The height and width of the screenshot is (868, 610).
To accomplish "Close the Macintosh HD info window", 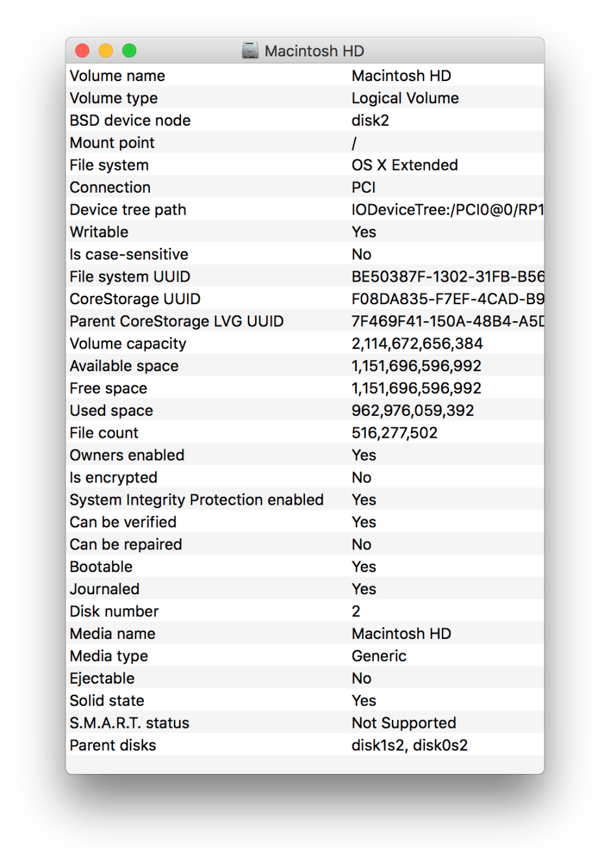I will pyautogui.click(x=82, y=51).
